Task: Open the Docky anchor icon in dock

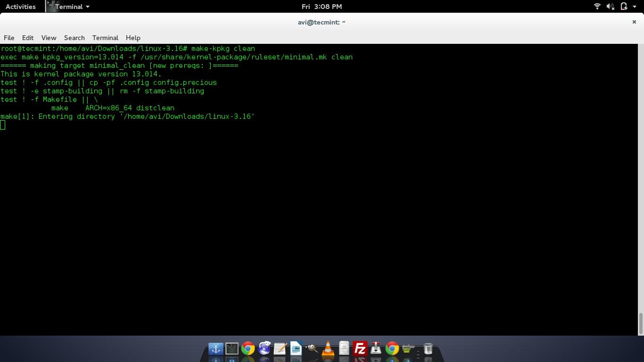Action: (x=216, y=349)
